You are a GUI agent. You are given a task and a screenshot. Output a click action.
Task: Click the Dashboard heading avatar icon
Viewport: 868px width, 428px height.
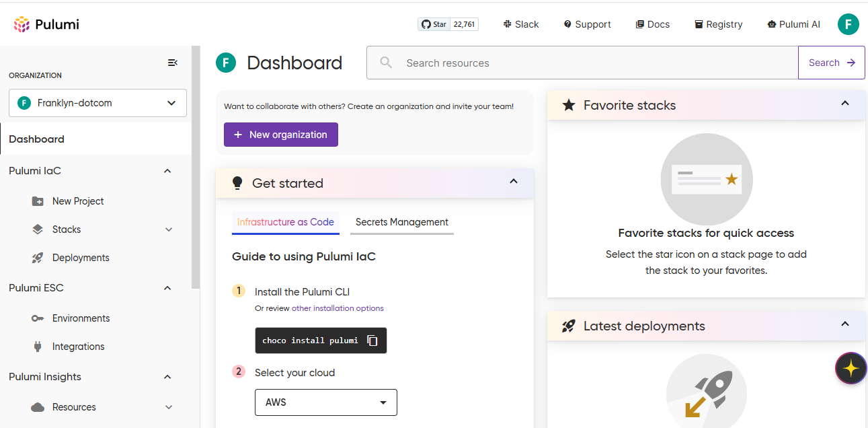pos(226,63)
